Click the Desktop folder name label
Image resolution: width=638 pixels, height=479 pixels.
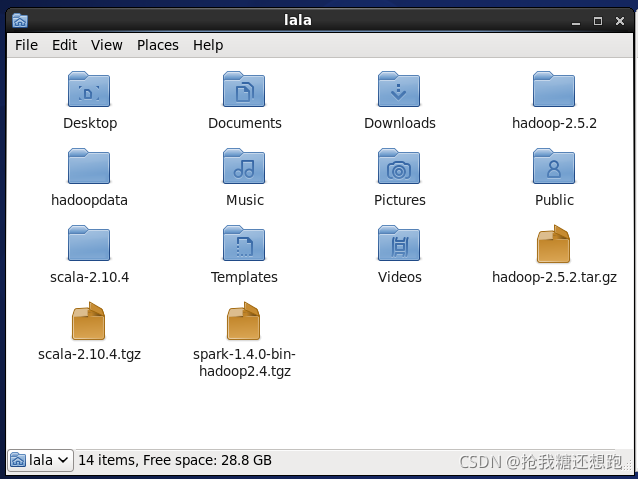click(90, 123)
